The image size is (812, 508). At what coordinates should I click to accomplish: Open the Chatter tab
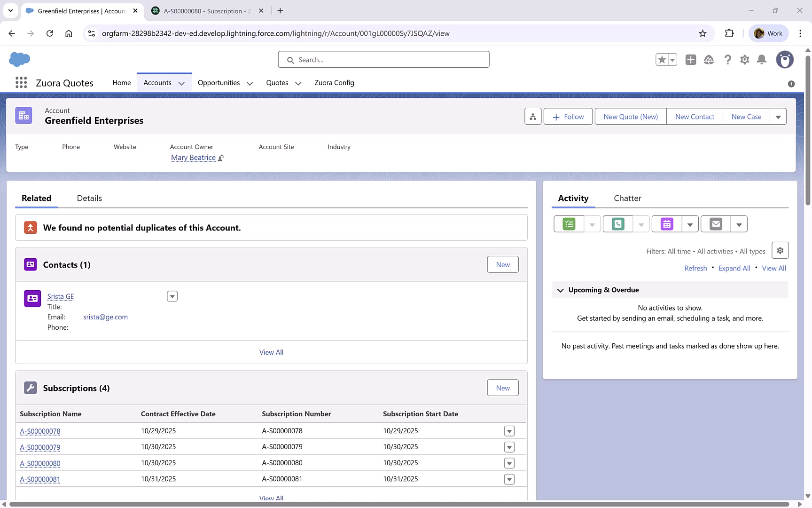coord(627,198)
